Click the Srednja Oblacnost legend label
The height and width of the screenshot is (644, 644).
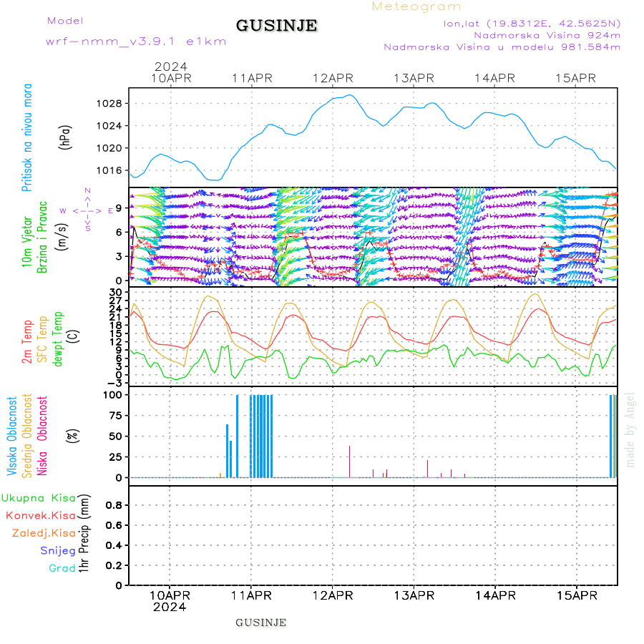tap(27, 436)
